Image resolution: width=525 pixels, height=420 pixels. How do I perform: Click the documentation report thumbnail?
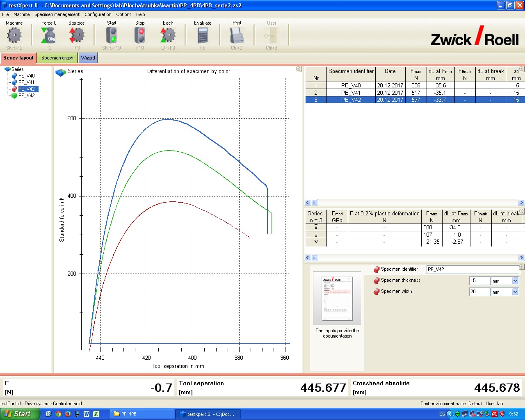pos(337,298)
